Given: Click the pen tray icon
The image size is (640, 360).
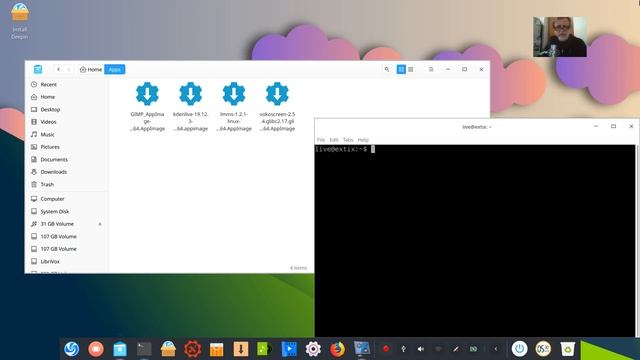Looking at the screenshot, I should [456, 349].
